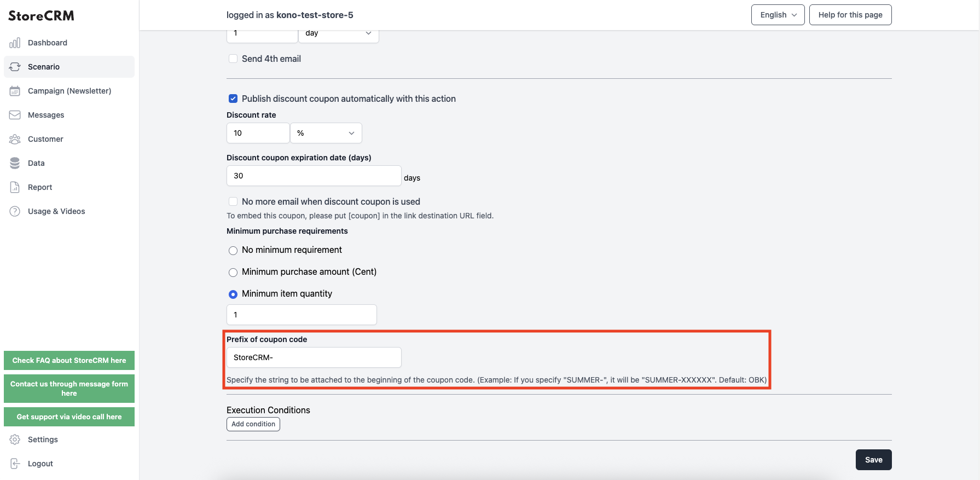
Task: Open the English language dropdown
Action: (778, 15)
